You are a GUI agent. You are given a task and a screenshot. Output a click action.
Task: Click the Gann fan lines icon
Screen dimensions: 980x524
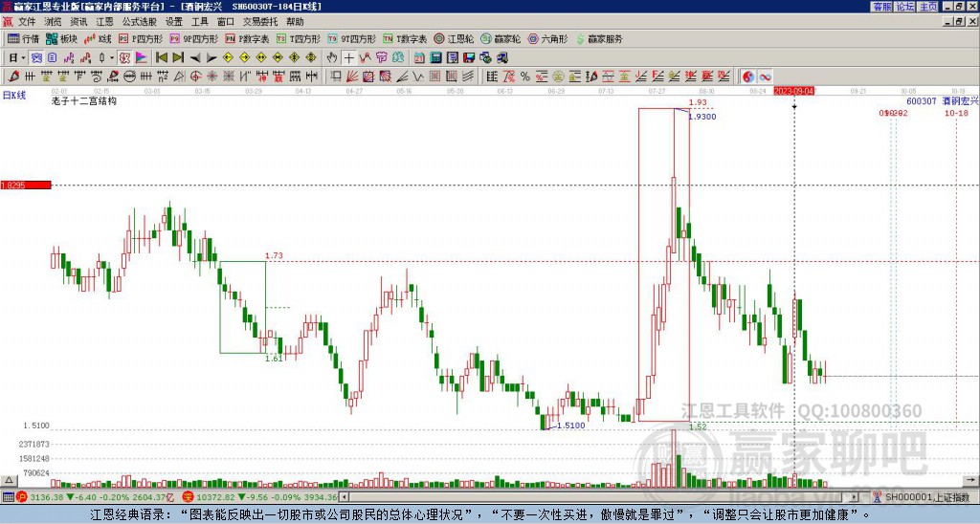pos(352,76)
